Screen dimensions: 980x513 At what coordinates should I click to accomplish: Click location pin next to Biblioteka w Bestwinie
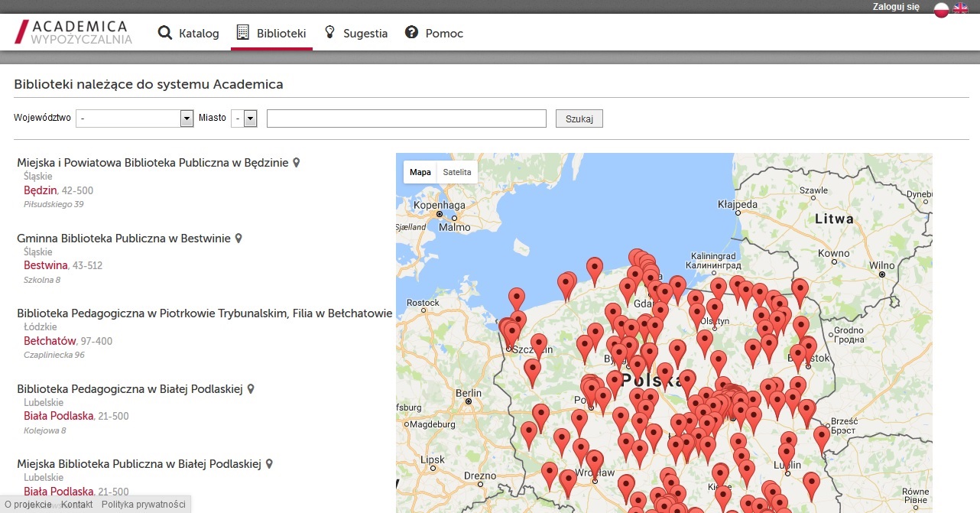239,239
